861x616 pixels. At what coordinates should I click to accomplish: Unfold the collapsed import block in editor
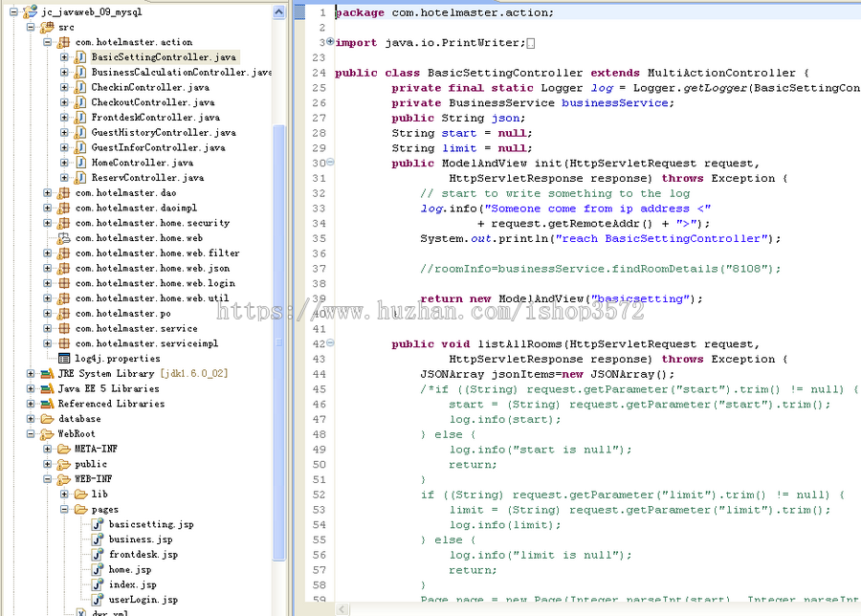[330, 41]
